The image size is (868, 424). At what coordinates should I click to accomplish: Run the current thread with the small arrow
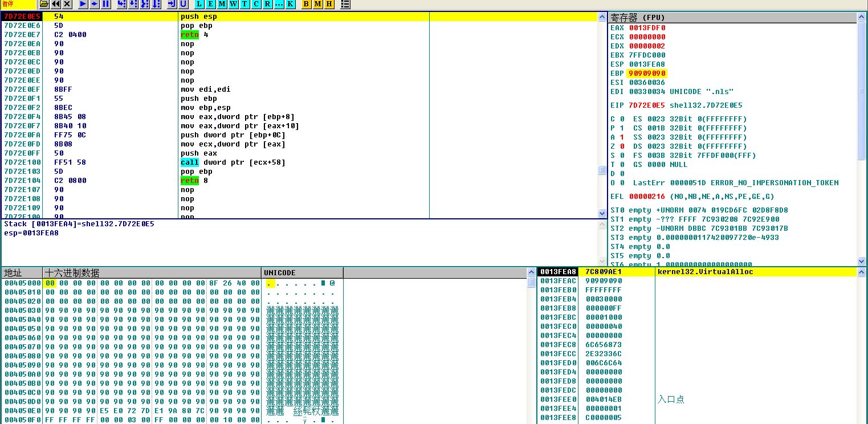click(x=95, y=4)
